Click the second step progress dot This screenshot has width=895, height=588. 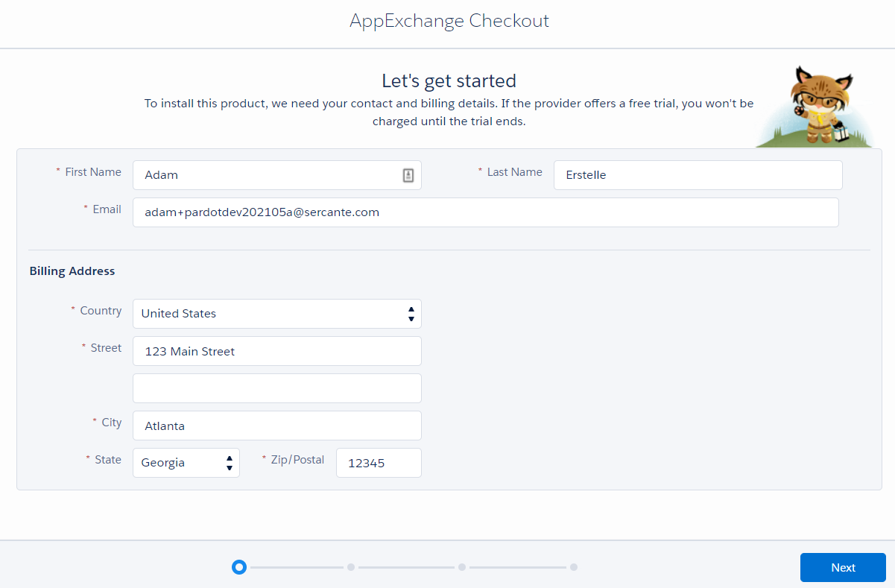(351, 567)
